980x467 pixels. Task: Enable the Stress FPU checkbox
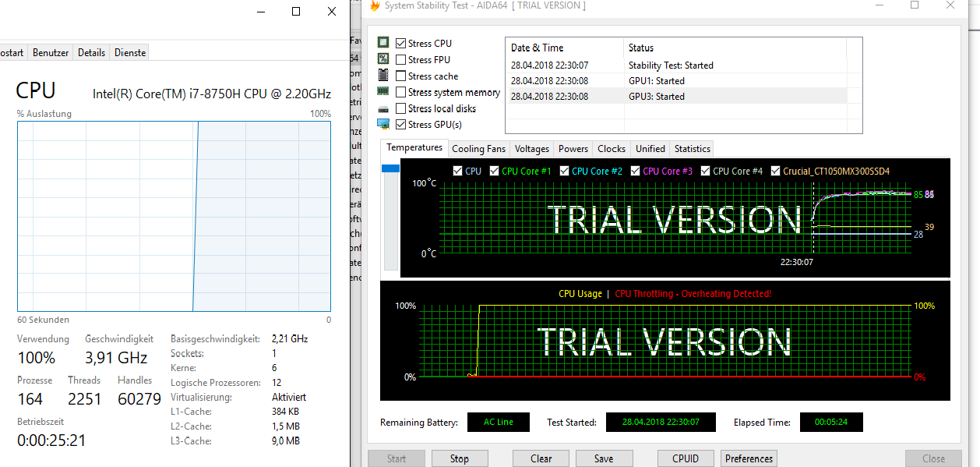[x=400, y=60]
